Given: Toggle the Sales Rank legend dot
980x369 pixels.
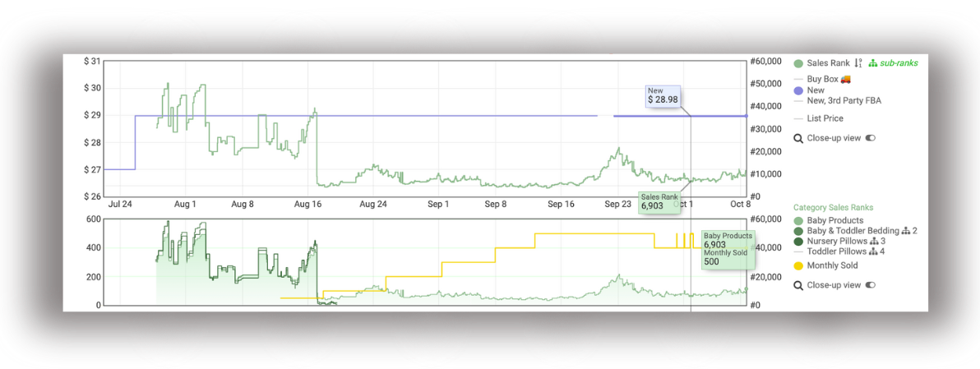Looking at the screenshot, I should [798, 63].
